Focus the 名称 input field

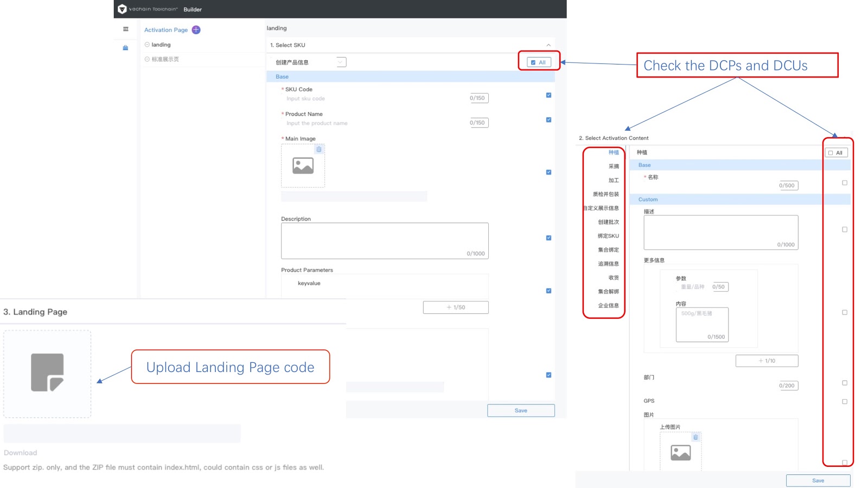pos(720,185)
